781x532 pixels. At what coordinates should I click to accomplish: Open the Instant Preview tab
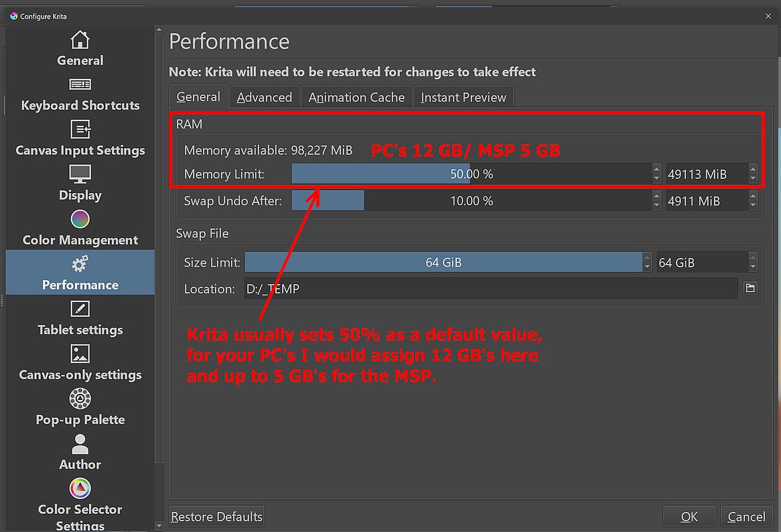[x=464, y=97]
